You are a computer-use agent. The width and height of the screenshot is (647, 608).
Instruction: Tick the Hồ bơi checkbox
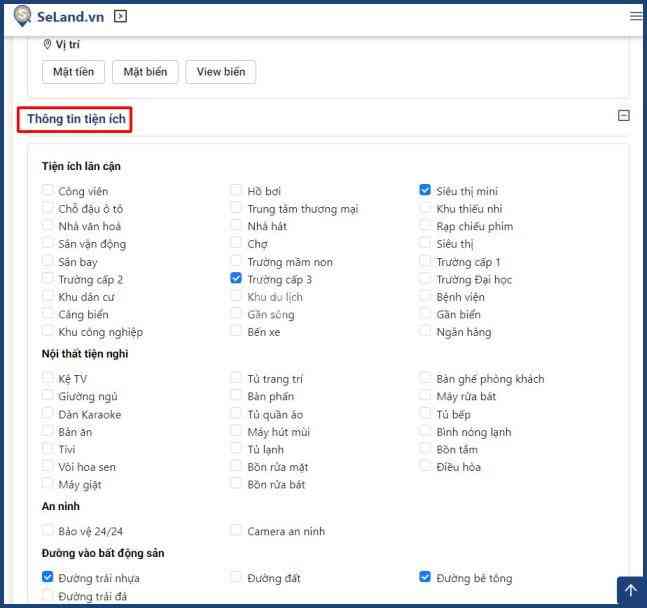(236, 190)
